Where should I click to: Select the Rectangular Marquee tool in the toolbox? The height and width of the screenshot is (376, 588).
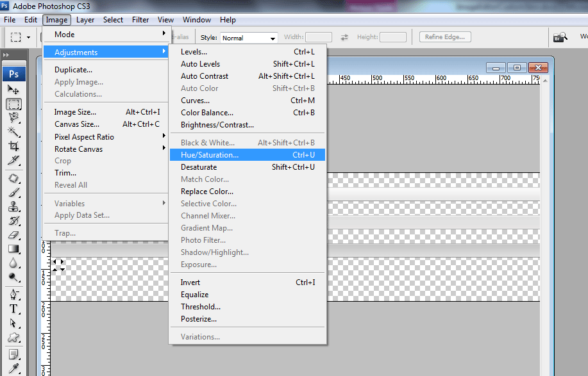tap(13, 104)
